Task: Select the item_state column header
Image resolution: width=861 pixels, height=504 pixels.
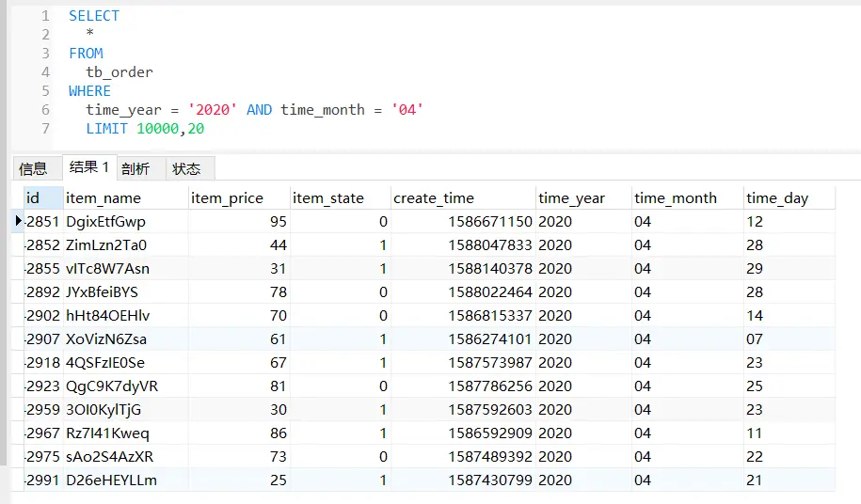Action: pos(327,197)
